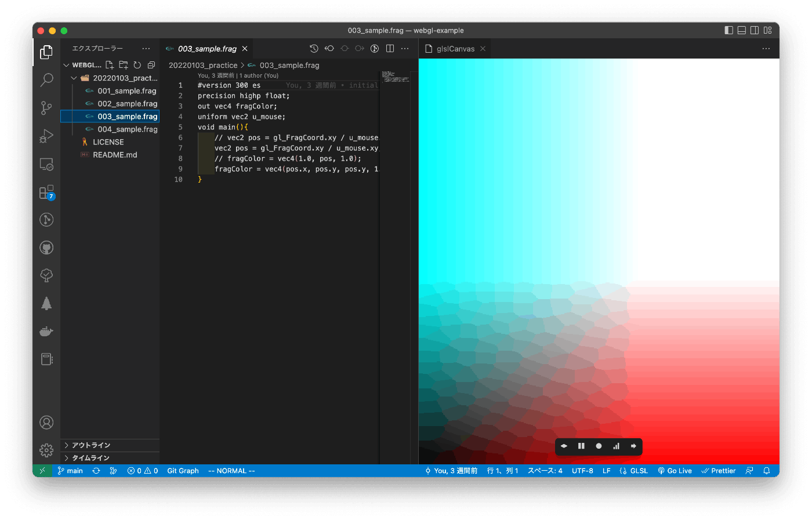Collapse the 20220103_practice folder
This screenshot has height=520, width=812.
pyautogui.click(x=74, y=78)
